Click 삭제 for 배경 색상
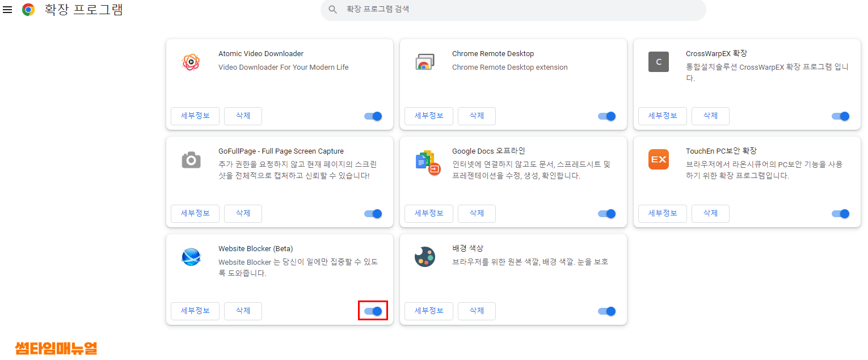The height and width of the screenshot is (360, 868). 477,311
